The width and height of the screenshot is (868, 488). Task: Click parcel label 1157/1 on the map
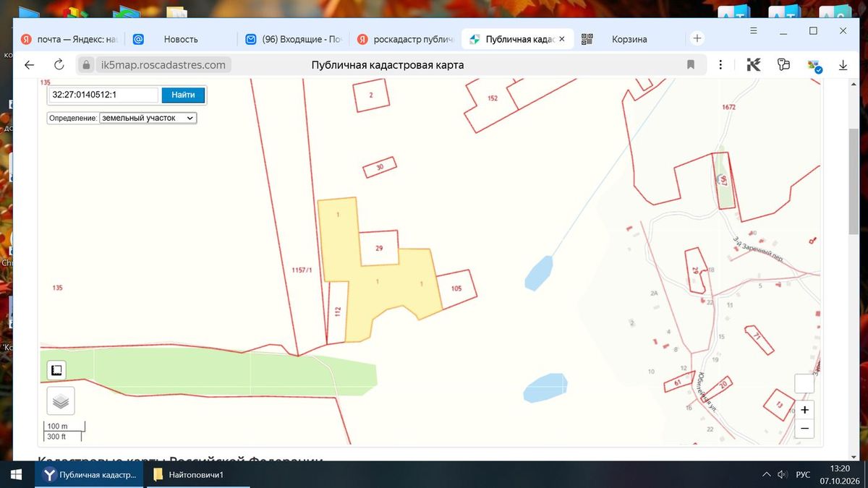point(302,270)
